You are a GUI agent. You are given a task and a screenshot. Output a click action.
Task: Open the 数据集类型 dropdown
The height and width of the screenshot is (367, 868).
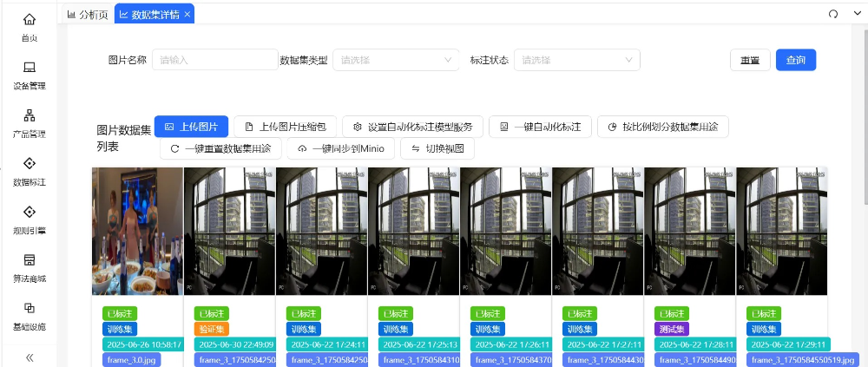pos(396,60)
